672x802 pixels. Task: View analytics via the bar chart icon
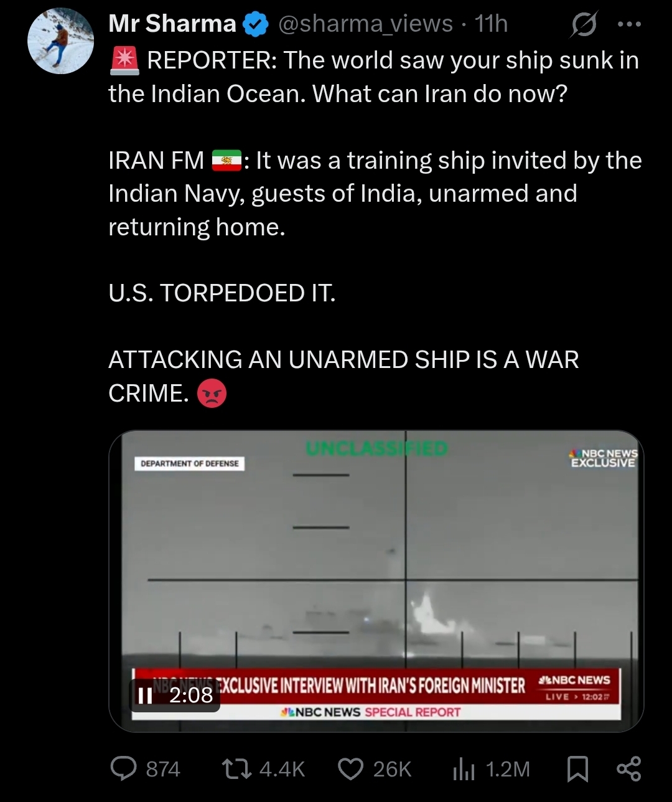click(x=464, y=769)
